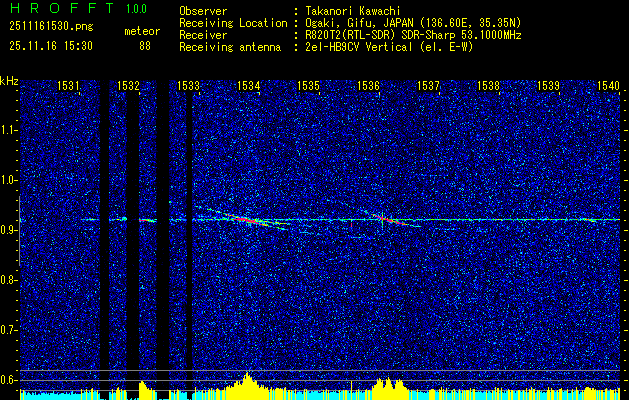This screenshot has width=629, height=400.
Task: Click the R820T2(RTL-SDR) SDR-Sharp receiver text
Action: point(413,35)
